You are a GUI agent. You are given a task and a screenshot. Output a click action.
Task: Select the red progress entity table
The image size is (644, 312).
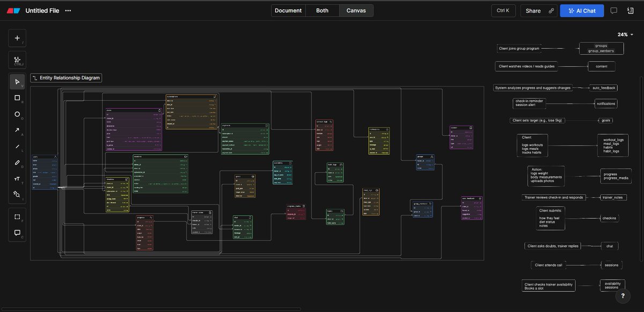coord(145,233)
